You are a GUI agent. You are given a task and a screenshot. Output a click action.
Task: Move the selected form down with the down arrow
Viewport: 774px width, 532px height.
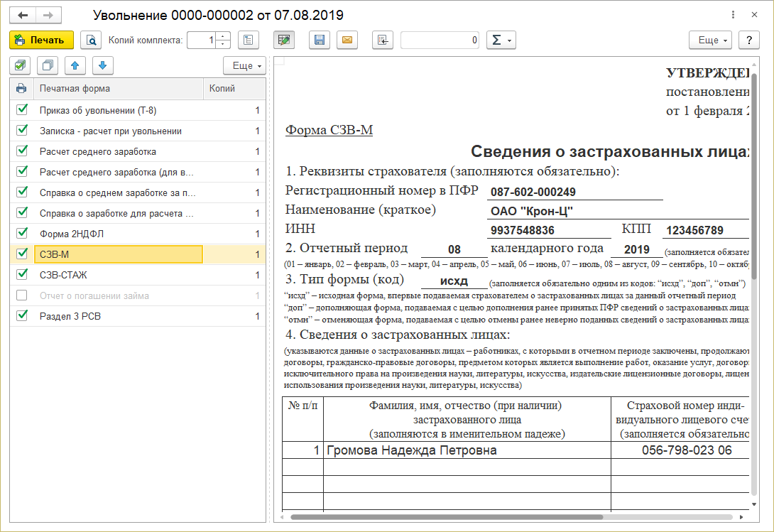[102, 65]
